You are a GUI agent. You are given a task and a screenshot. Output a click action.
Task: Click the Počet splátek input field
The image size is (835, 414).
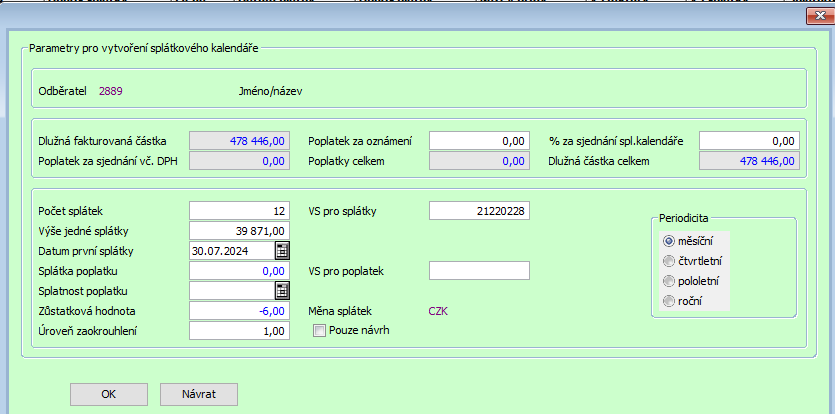[x=239, y=211]
